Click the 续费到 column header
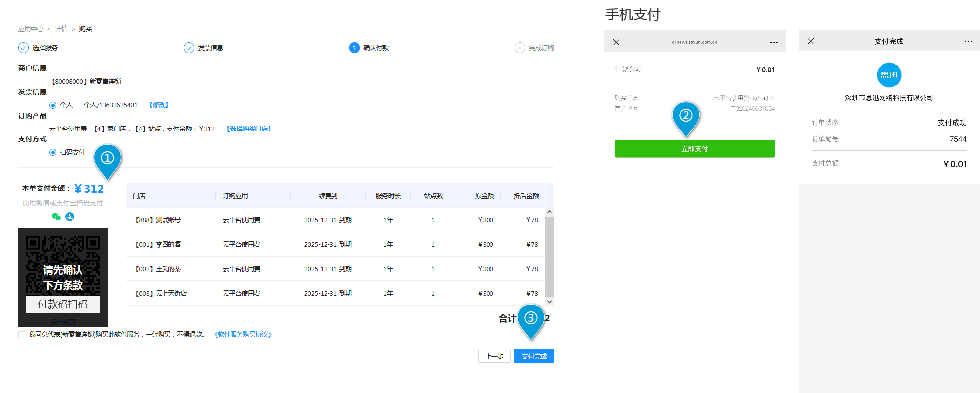 coord(328,196)
